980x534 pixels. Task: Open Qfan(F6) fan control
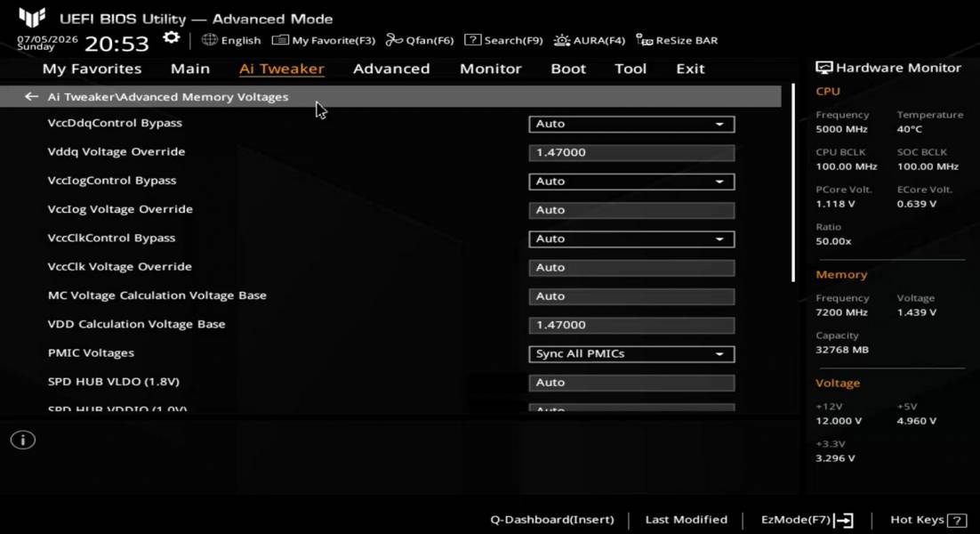tap(420, 40)
